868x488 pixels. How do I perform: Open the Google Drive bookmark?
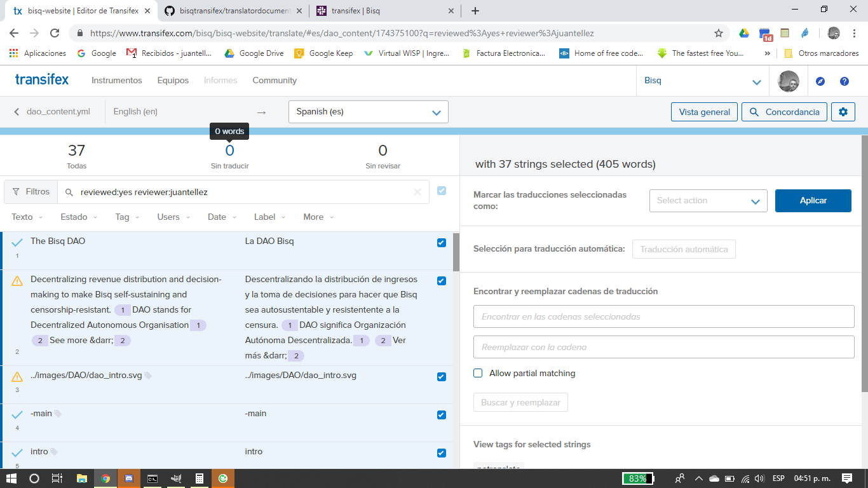[x=254, y=53]
